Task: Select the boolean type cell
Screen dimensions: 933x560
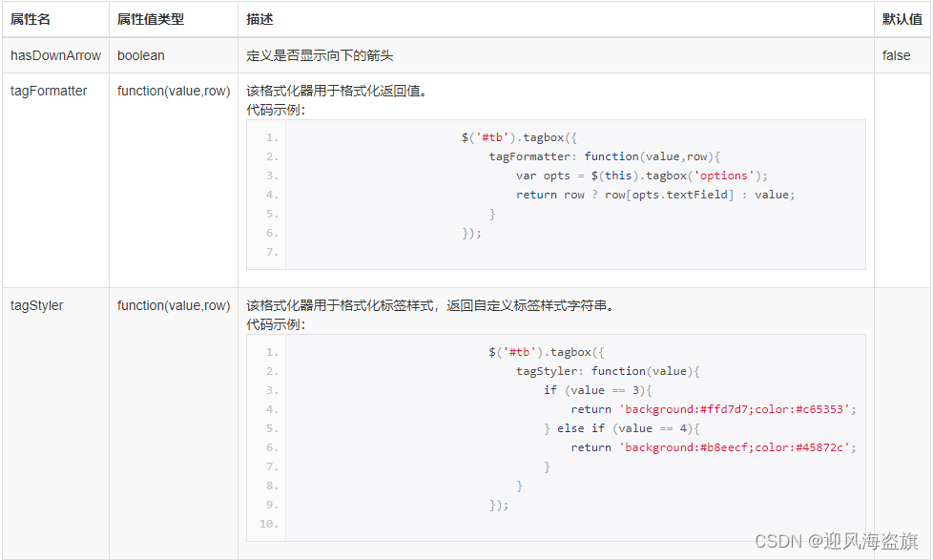Action: [140, 55]
